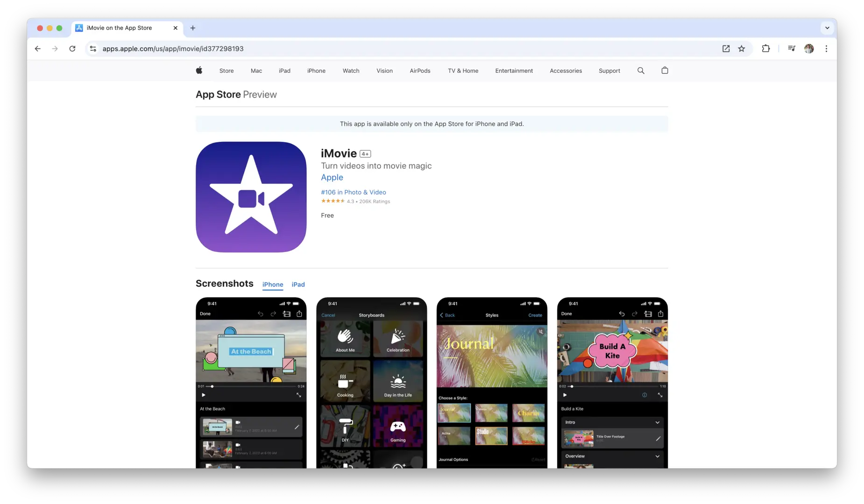
Task: Click the Day in the Life icon
Action: click(398, 382)
